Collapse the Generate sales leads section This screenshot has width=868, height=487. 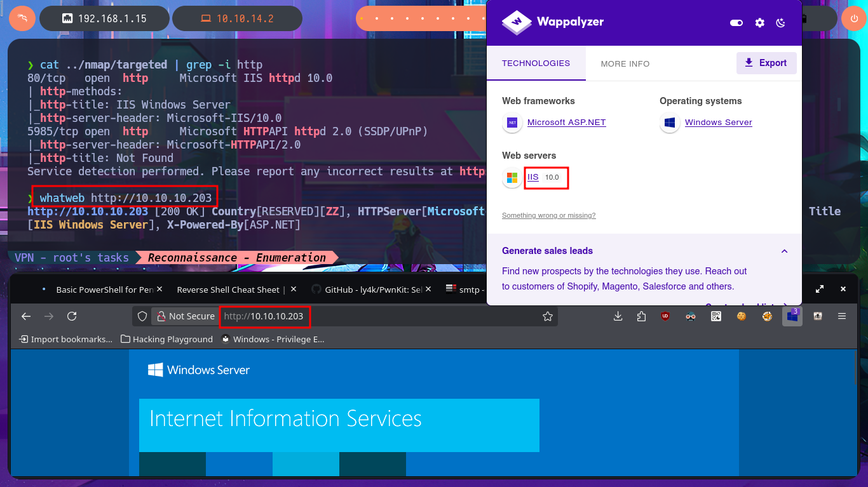784,251
